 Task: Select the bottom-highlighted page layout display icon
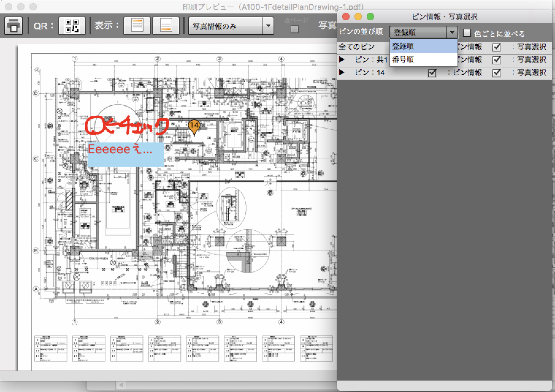pyautogui.click(x=166, y=26)
